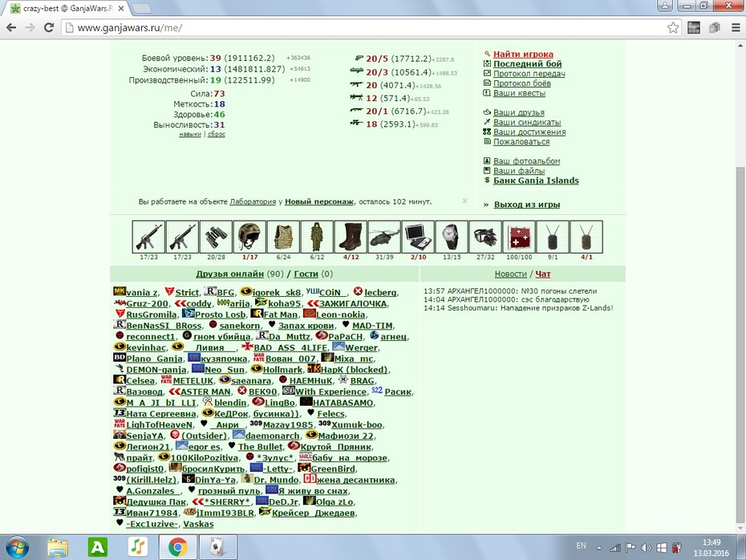Open Найти игрока link

[x=523, y=54]
